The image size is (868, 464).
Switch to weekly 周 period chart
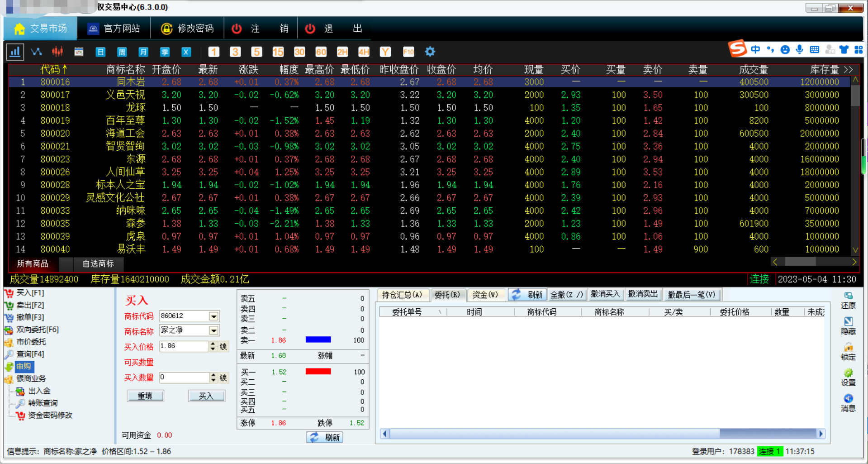click(x=122, y=52)
